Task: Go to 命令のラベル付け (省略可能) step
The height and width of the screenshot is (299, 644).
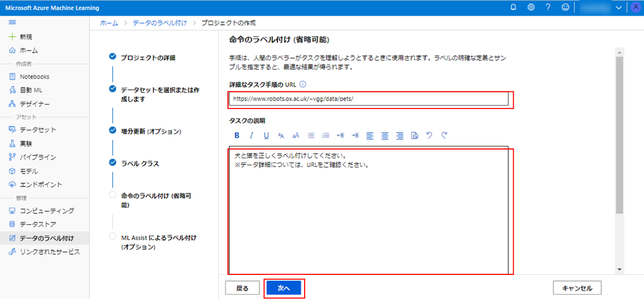Action: click(156, 200)
